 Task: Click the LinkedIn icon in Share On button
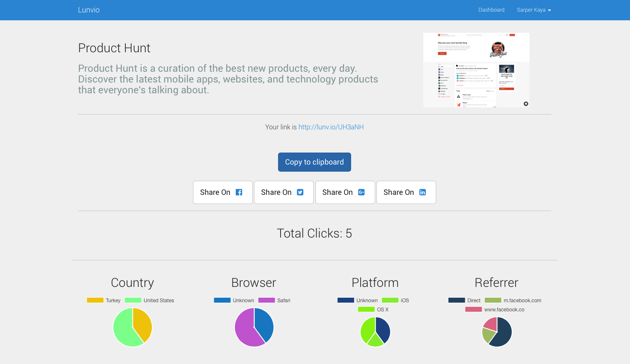click(422, 192)
